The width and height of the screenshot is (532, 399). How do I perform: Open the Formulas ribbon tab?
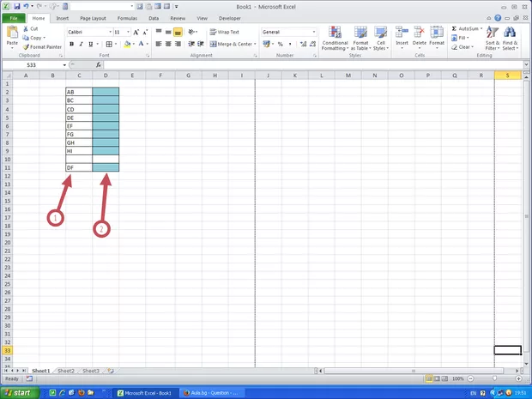[127, 17]
